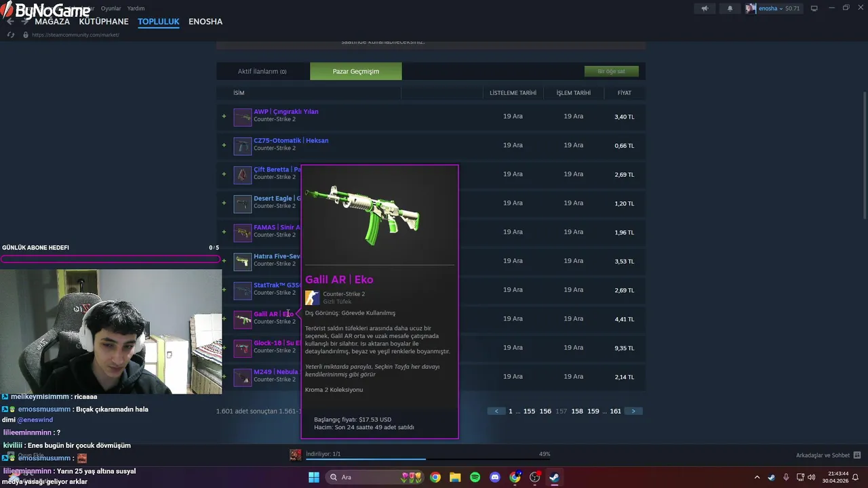Open Spotify from the taskbar

point(475,477)
